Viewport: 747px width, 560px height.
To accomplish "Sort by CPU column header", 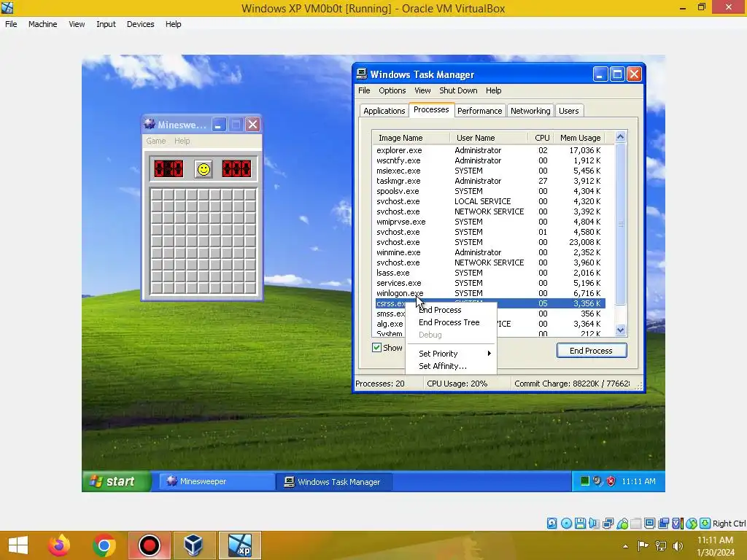I will click(x=542, y=138).
